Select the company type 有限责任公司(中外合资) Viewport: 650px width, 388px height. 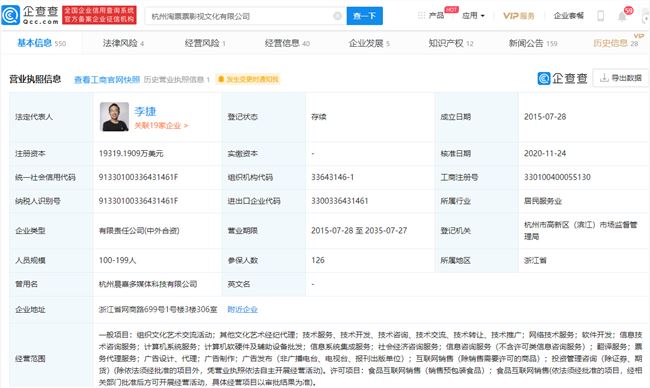coord(139,230)
